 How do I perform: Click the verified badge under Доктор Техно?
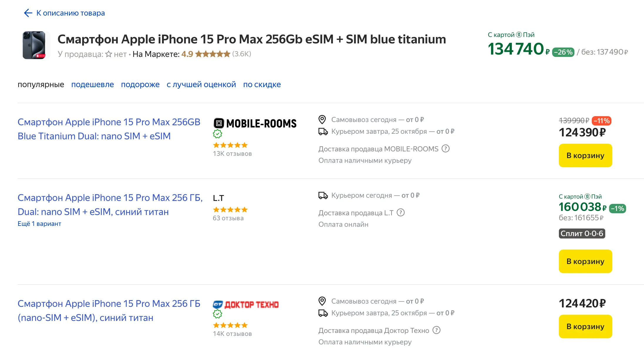coord(218,314)
